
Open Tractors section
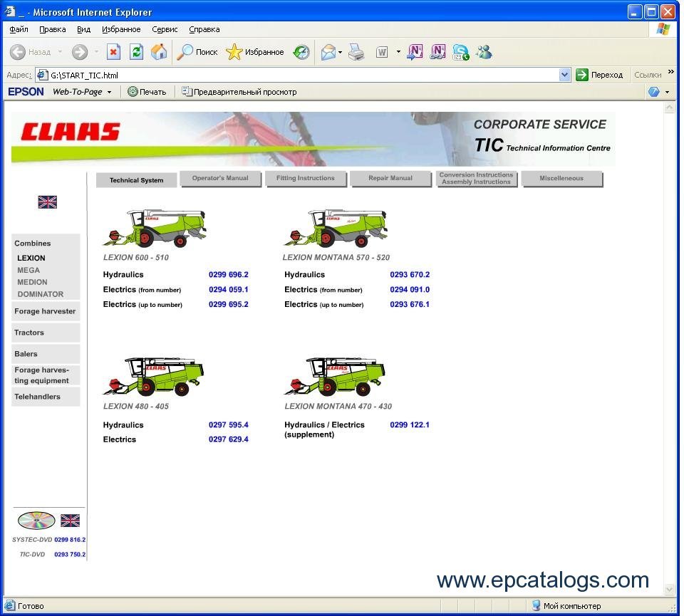[46, 333]
